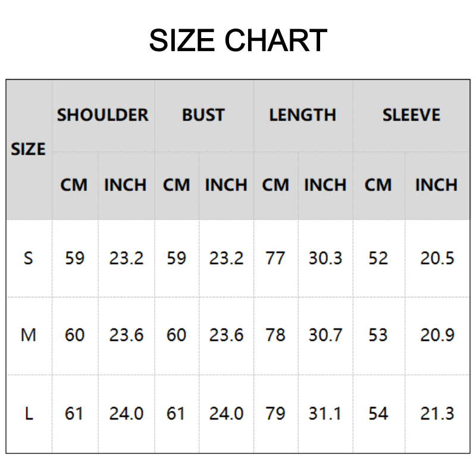
Task: Click the CM subheader under LENGTH
Action: tap(275, 185)
